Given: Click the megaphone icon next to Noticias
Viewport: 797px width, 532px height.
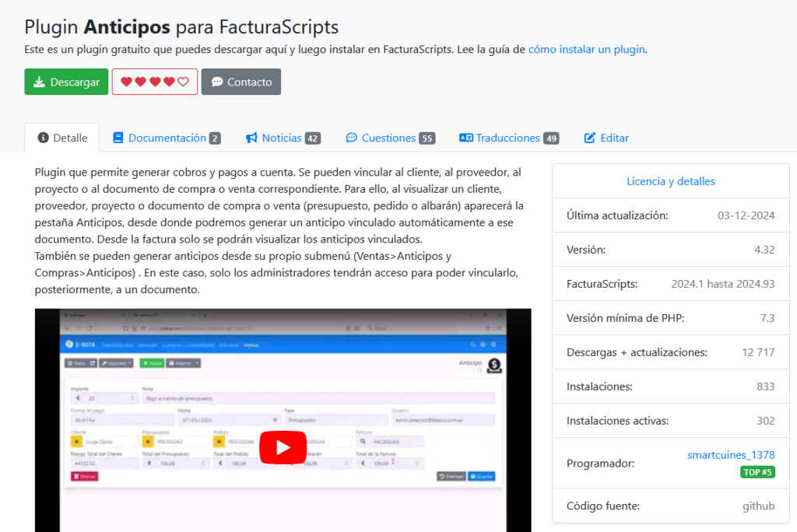Looking at the screenshot, I should coord(253,138).
